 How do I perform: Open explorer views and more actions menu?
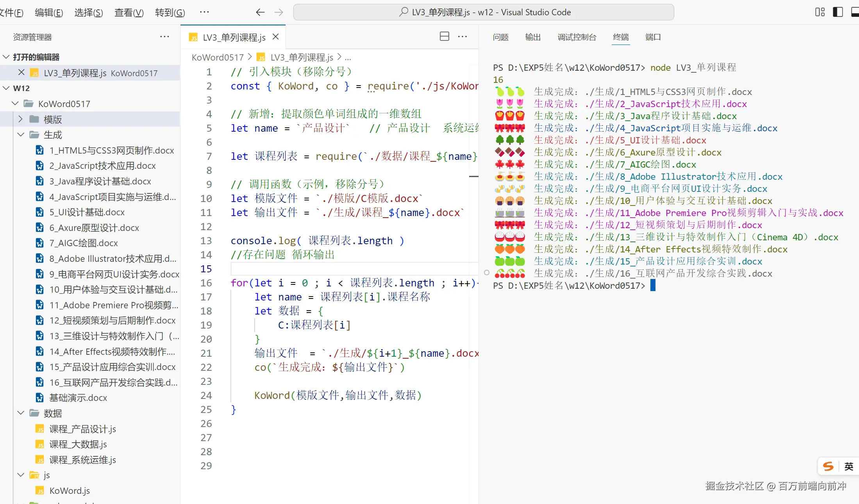coord(164,37)
